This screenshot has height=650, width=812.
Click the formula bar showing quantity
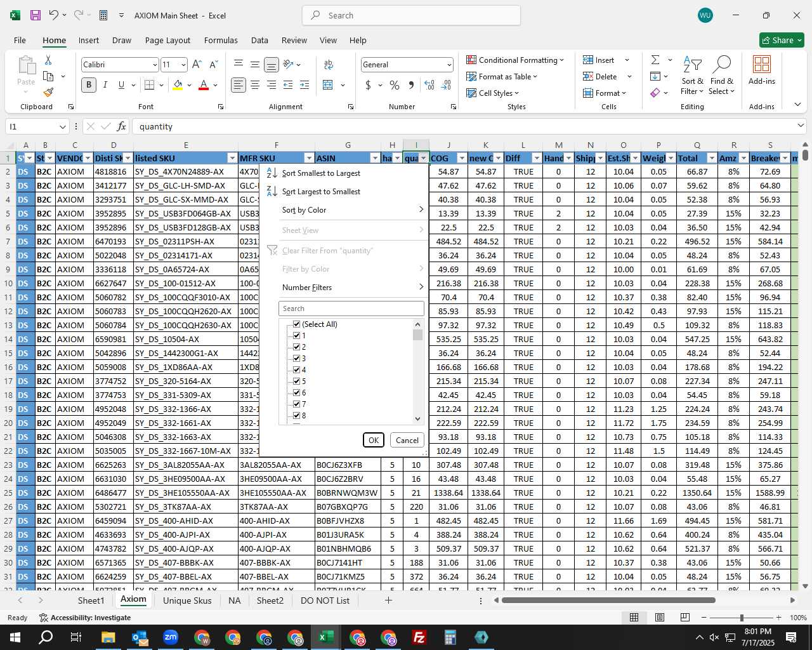(x=468, y=126)
